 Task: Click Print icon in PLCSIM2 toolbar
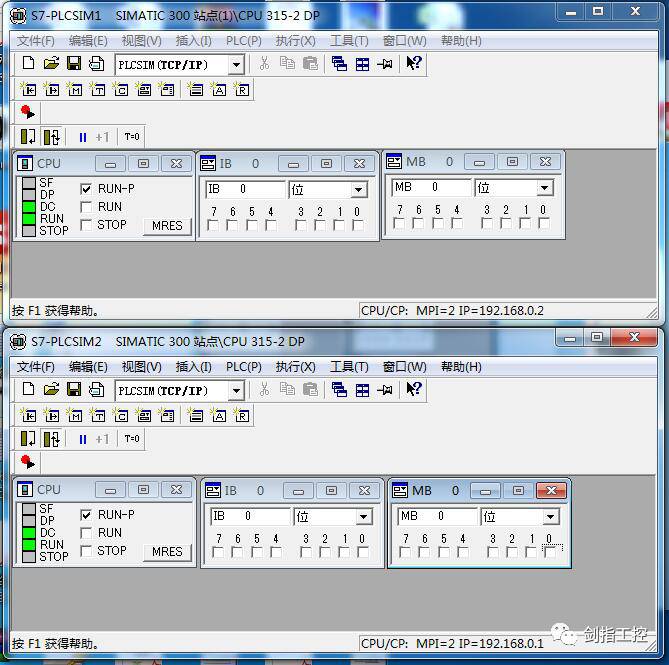tap(96, 389)
